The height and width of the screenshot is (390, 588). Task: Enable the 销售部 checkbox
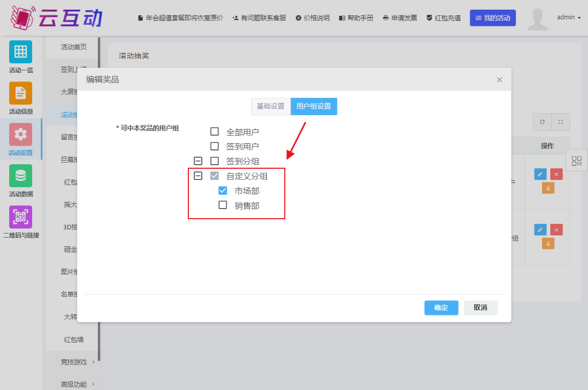(x=222, y=205)
